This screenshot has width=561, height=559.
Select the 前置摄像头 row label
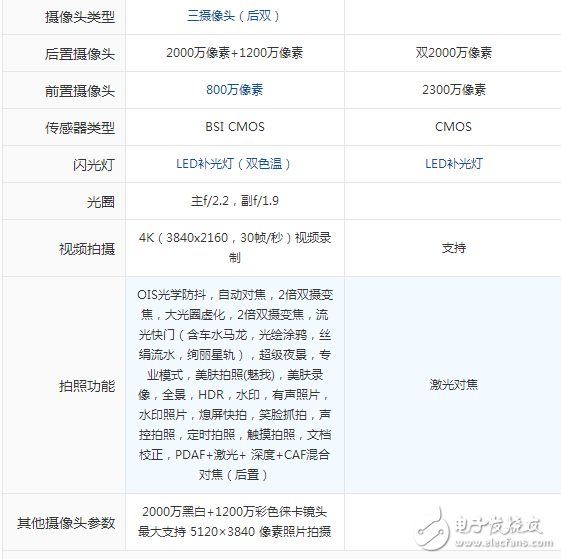(x=80, y=91)
